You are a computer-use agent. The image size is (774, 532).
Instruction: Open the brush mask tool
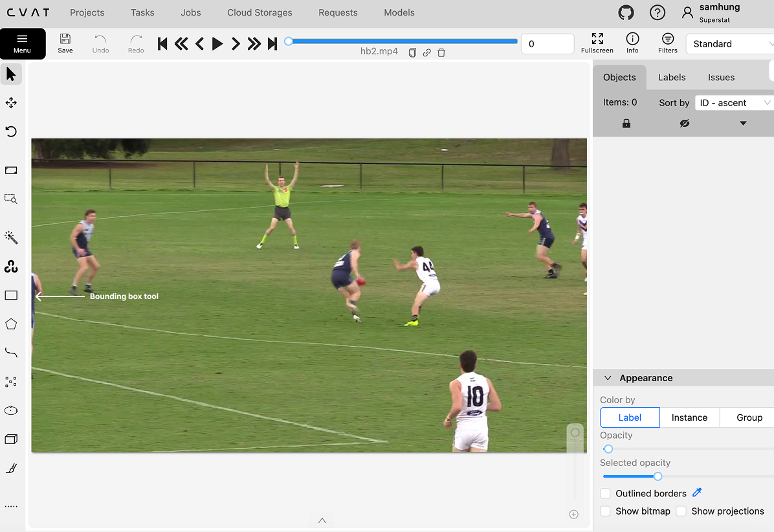pyautogui.click(x=10, y=468)
